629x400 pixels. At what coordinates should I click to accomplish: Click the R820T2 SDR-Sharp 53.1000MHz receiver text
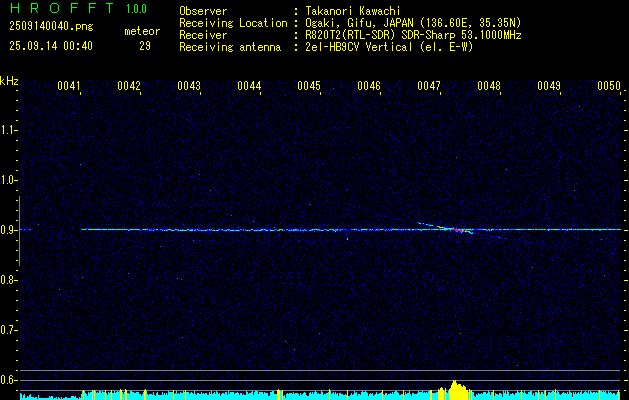(x=413, y=35)
